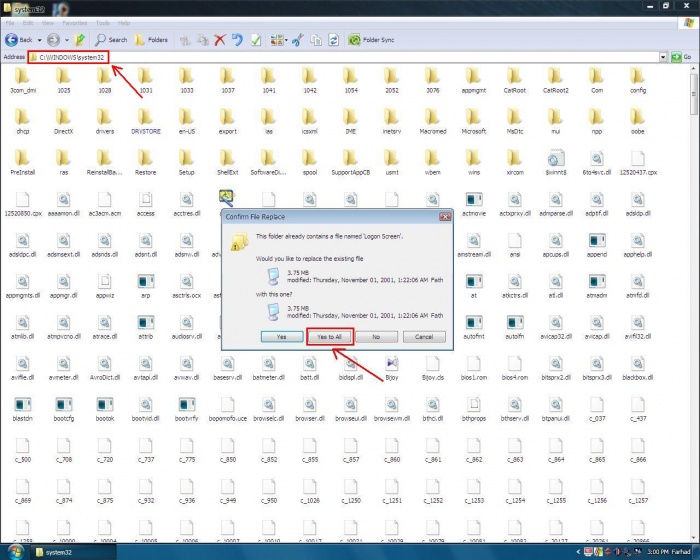Click the scissors cut icon in toolbar
The height and width of the screenshot is (560, 700).
pos(298,40)
